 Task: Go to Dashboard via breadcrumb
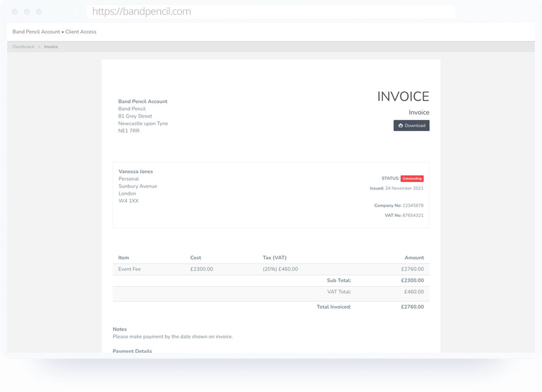pos(23,47)
